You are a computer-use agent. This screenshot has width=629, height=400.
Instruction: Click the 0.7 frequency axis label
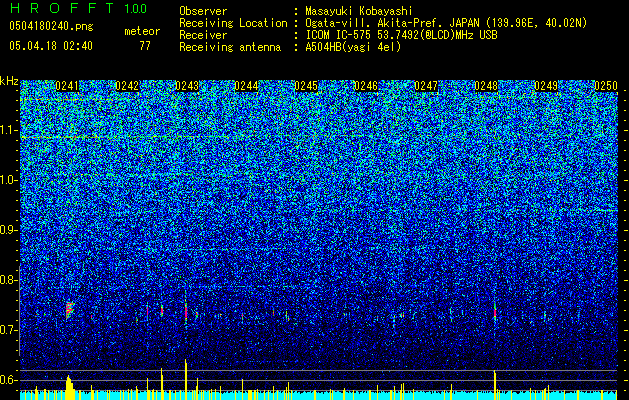point(9,330)
